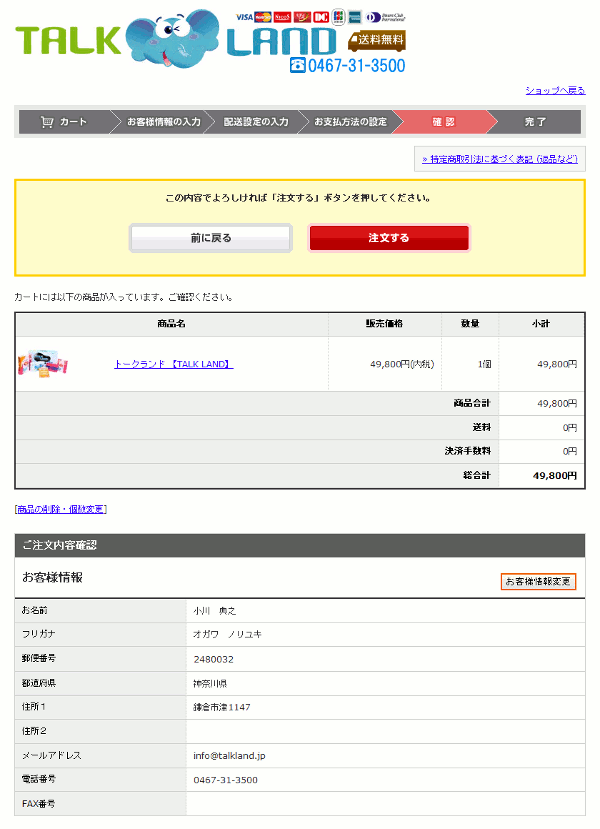Click the お客様情報変更 button
This screenshot has width=600, height=829.
click(538, 582)
